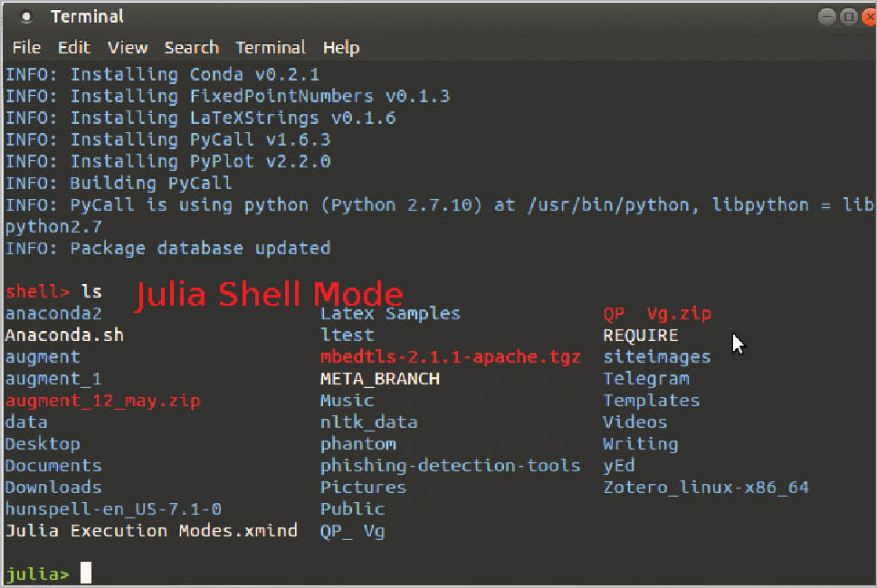The height and width of the screenshot is (588, 877).
Task: Click the 'Installing Conda v0.2.1' line
Action: pos(195,74)
